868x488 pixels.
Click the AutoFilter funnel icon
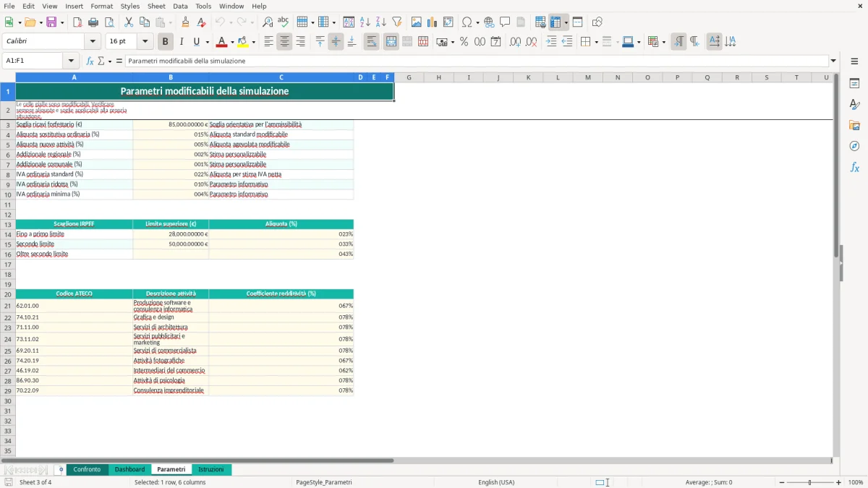click(396, 22)
